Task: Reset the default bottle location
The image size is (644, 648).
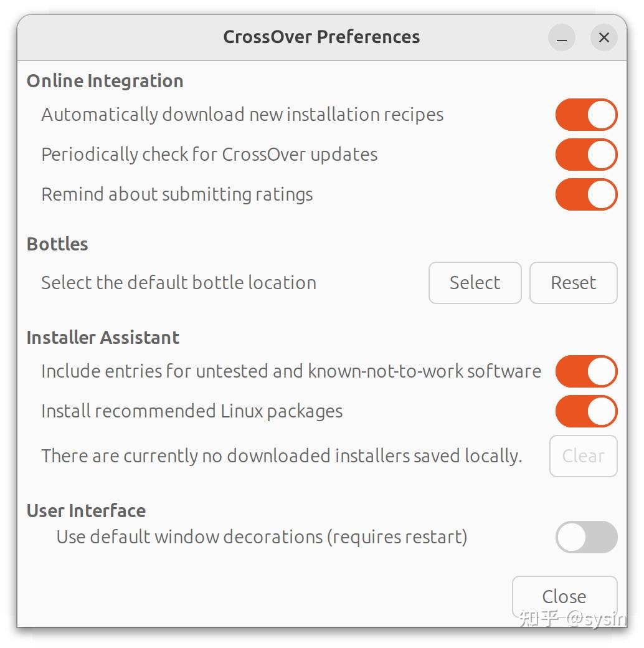Action: (x=572, y=283)
